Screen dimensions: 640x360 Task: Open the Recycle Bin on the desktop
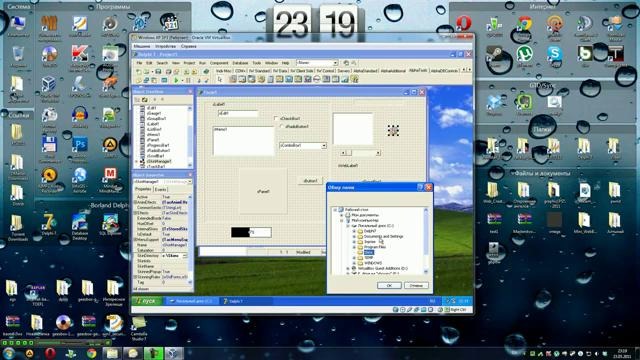(x=18, y=54)
